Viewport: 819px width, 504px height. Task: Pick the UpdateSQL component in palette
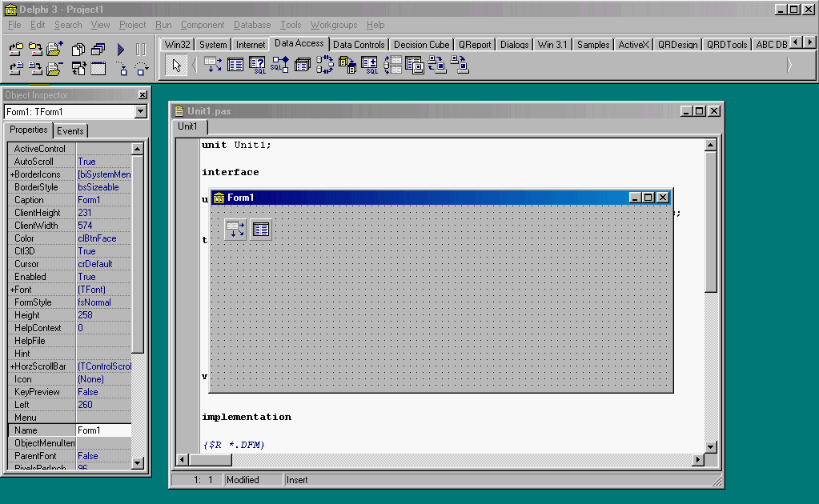click(370, 65)
